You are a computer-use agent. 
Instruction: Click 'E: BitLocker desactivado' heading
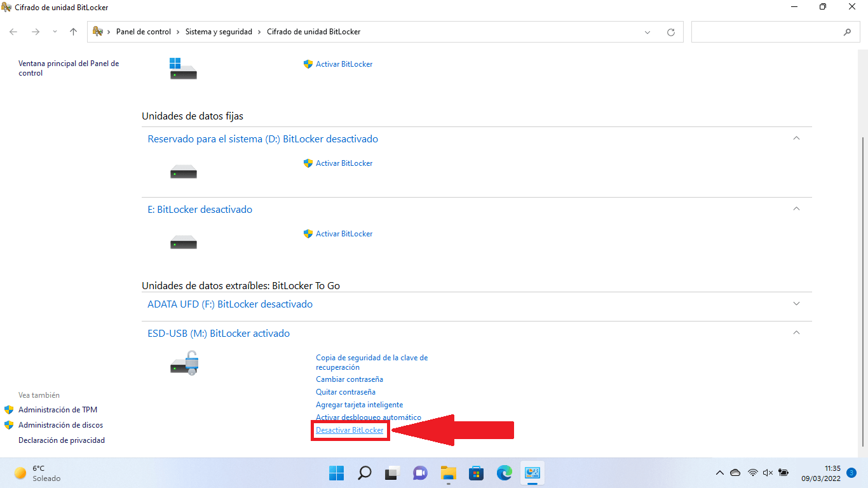click(x=200, y=209)
